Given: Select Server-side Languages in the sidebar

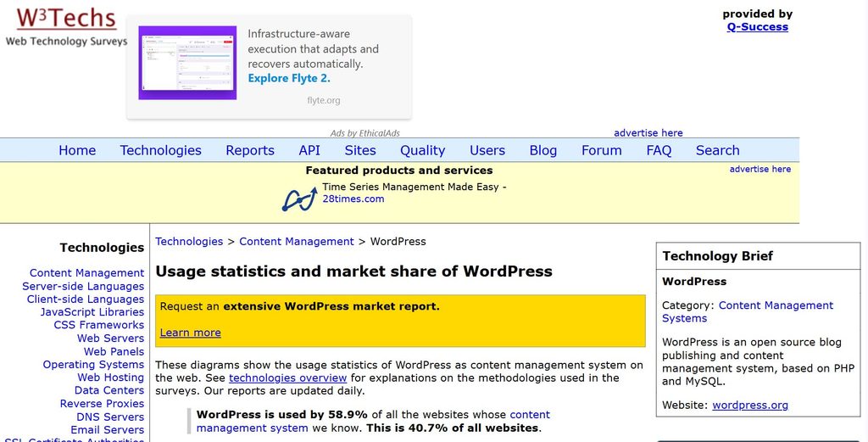Looking at the screenshot, I should click(83, 287).
